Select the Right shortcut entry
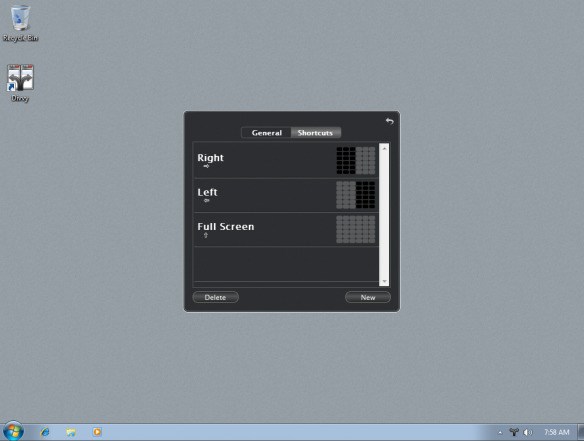This screenshot has height=441, width=584. tap(286, 161)
